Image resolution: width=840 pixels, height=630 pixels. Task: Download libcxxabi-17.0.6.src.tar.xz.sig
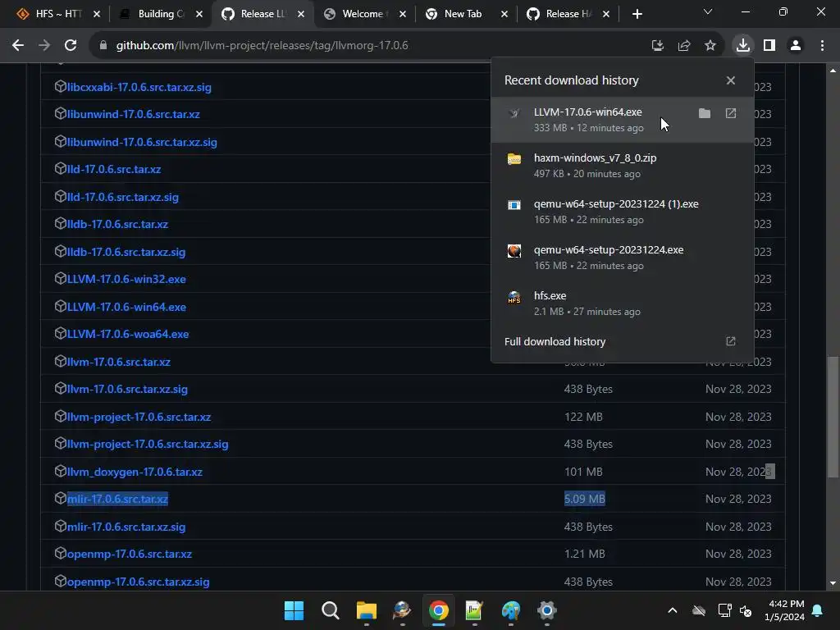[139, 87]
